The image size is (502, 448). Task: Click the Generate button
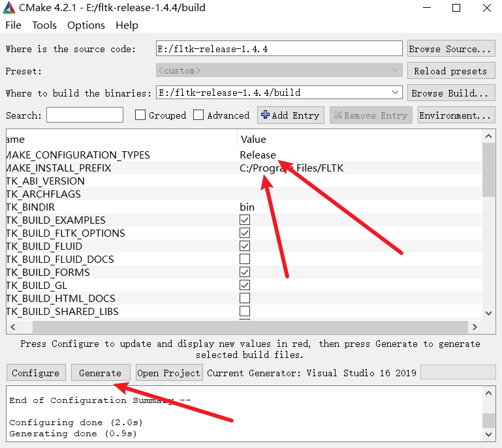(x=101, y=372)
